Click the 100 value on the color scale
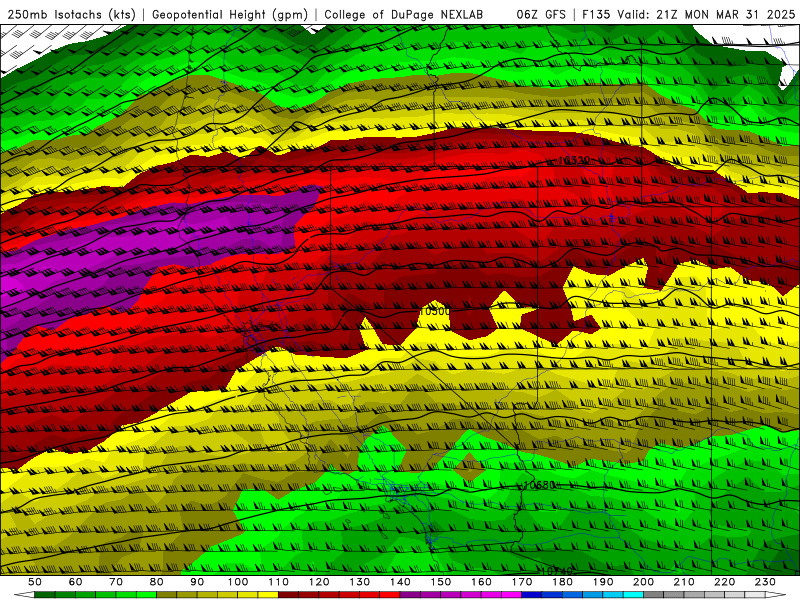 click(238, 582)
